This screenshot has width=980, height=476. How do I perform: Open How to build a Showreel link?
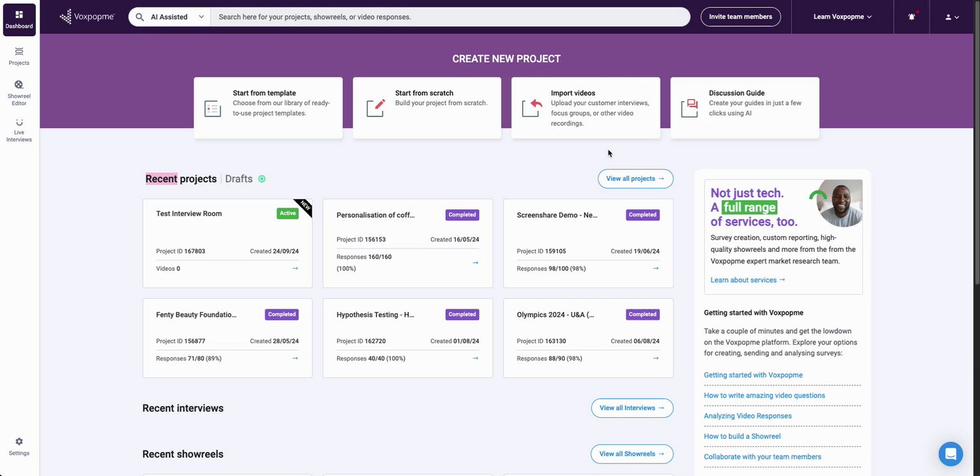point(742,436)
